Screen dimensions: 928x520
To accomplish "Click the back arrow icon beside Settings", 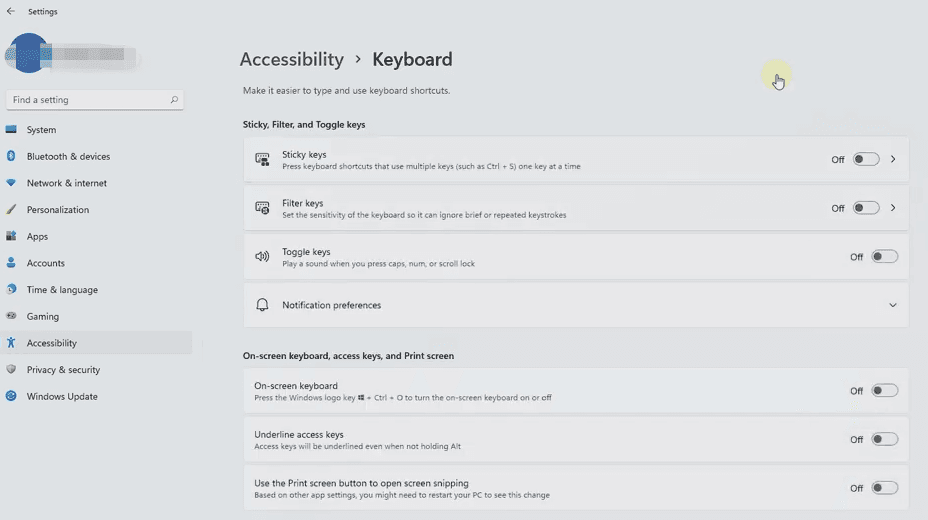I will coord(11,11).
